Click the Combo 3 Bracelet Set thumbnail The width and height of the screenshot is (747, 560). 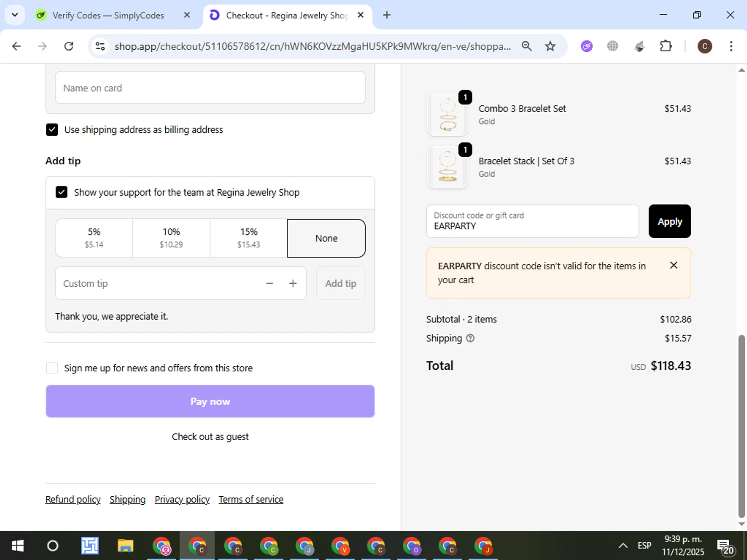tap(448, 114)
